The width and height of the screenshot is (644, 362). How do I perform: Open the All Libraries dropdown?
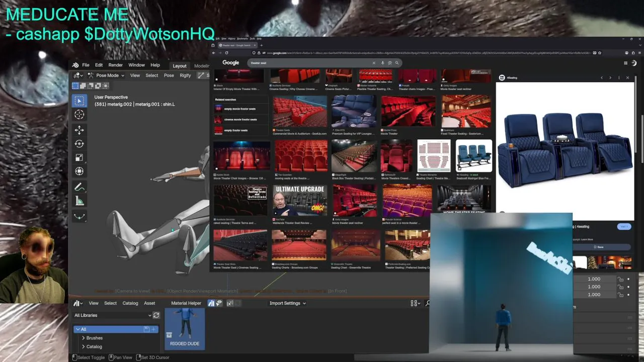[x=113, y=315]
